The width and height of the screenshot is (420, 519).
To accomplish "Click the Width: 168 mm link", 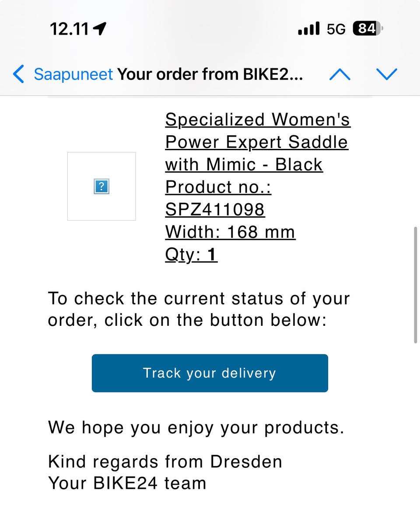I will point(230,232).
